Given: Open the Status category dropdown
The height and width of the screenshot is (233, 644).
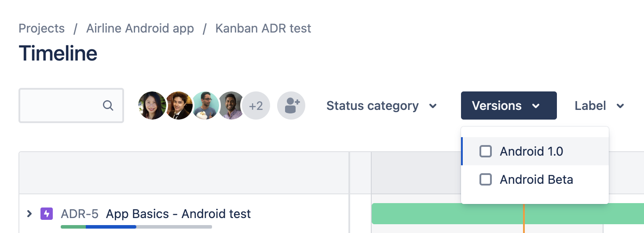Looking at the screenshot, I should click(x=381, y=106).
